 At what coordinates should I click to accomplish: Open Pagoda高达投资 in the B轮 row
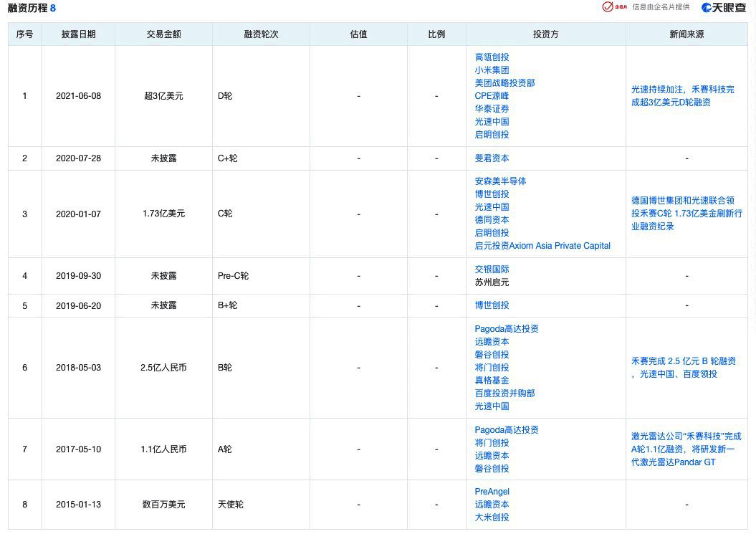[x=507, y=329]
